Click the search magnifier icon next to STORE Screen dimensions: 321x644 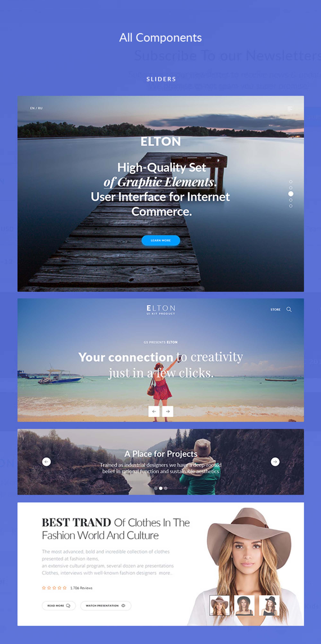point(289,309)
